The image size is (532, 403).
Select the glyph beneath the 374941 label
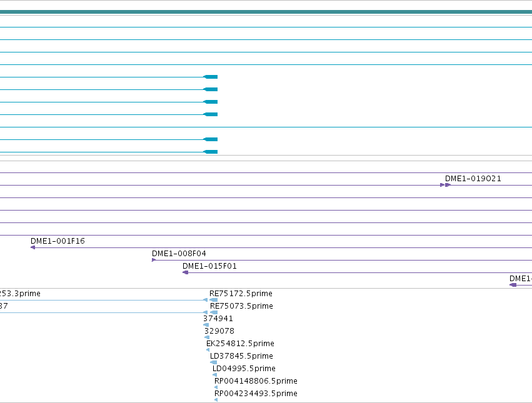coord(206,325)
